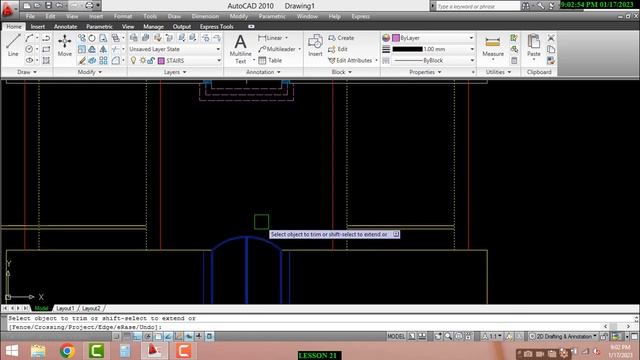Open the Dimension menu
Viewport: 640px width, 360px height.
point(205,16)
